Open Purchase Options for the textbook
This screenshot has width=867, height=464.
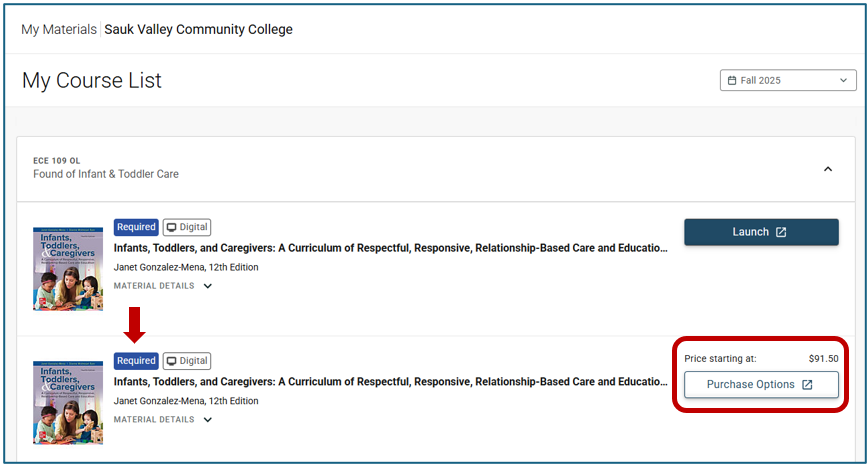tap(760, 385)
